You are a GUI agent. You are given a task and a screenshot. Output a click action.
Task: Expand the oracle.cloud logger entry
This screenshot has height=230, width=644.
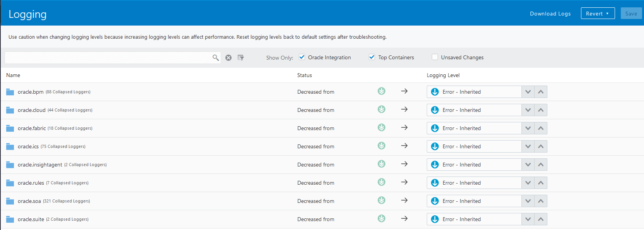[x=32, y=110]
